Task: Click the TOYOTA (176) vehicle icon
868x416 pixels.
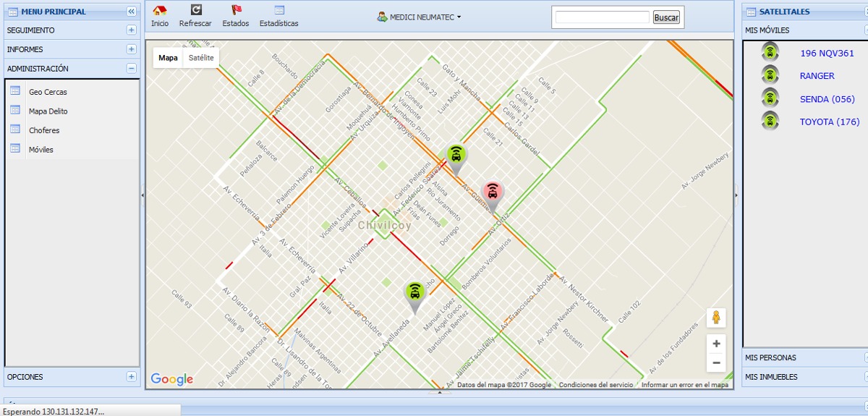Action: point(770,121)
